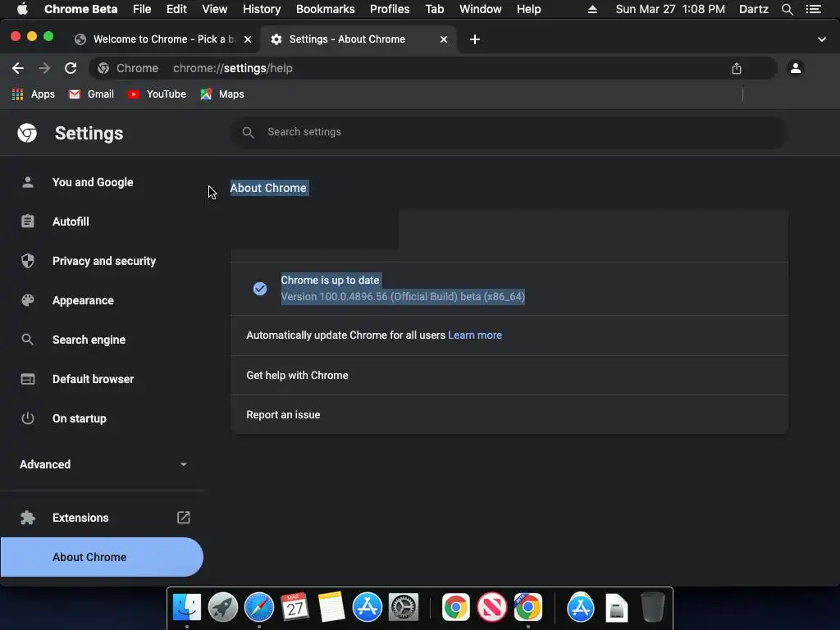This screenshot has height=630, width=840.
Task: Go back using the back arrow
Action: click(18, 68)
